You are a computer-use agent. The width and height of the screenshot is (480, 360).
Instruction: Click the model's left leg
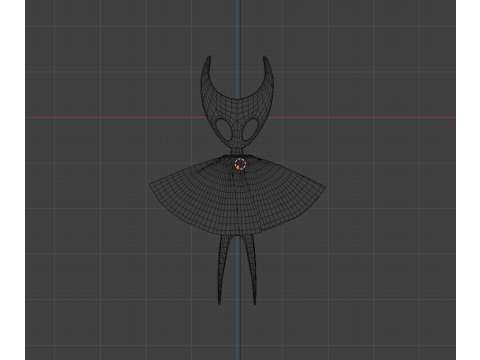[x=222, y=269]
